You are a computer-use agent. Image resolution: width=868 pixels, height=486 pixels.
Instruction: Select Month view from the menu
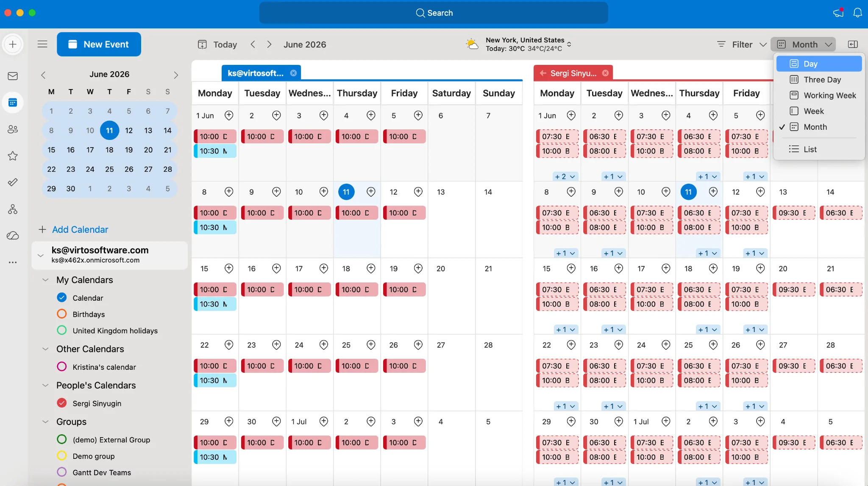click(x=819, y=126)
